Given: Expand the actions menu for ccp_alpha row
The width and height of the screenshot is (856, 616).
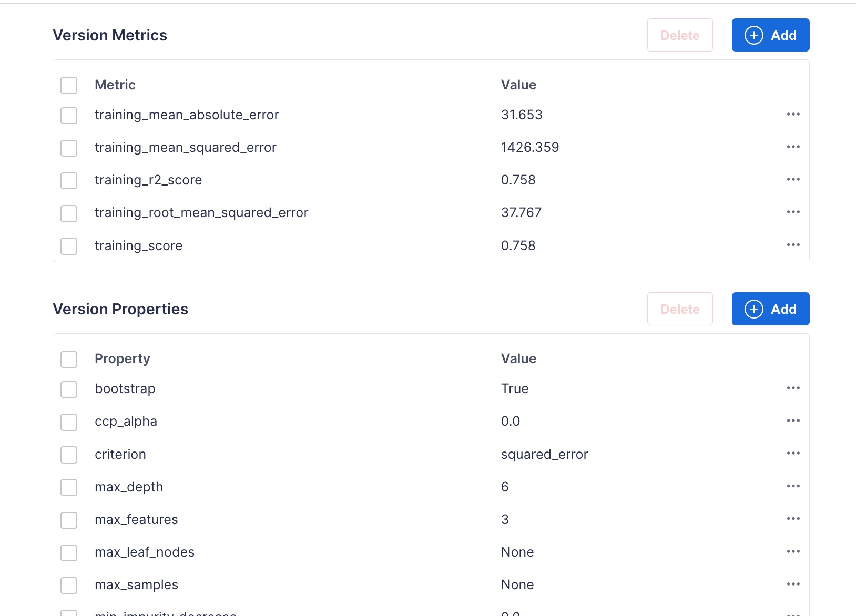Looking at the screenshot, I should point(793,421).
